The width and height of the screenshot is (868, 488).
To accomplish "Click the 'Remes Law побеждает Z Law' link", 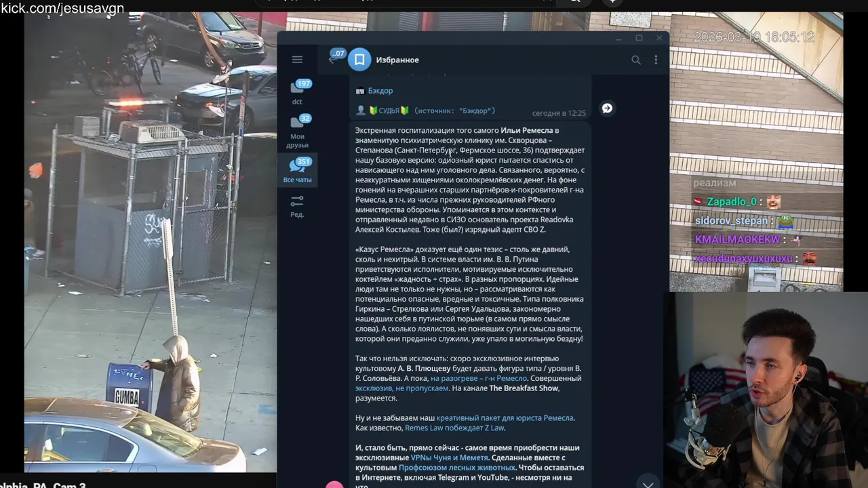I will click(x=454, y=428).
